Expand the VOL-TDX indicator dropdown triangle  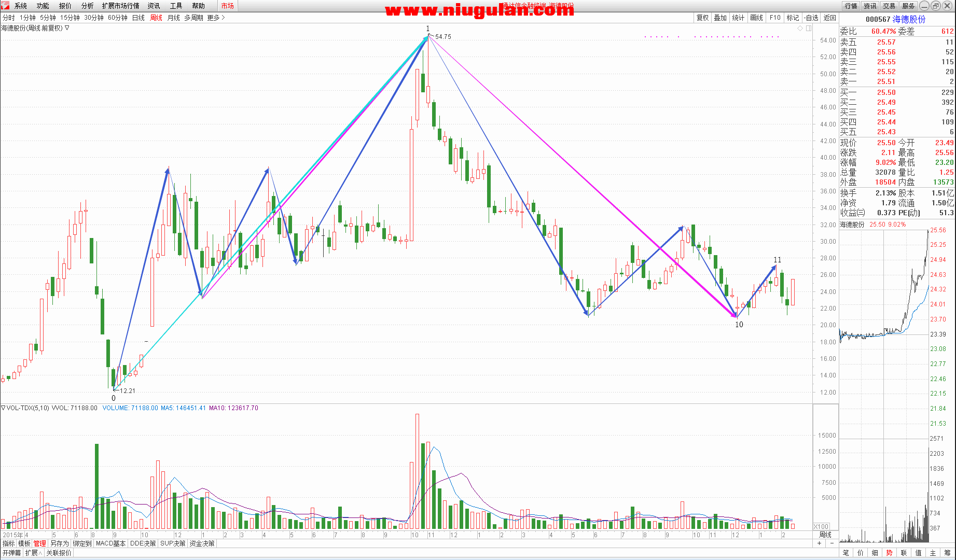point(3,408)
